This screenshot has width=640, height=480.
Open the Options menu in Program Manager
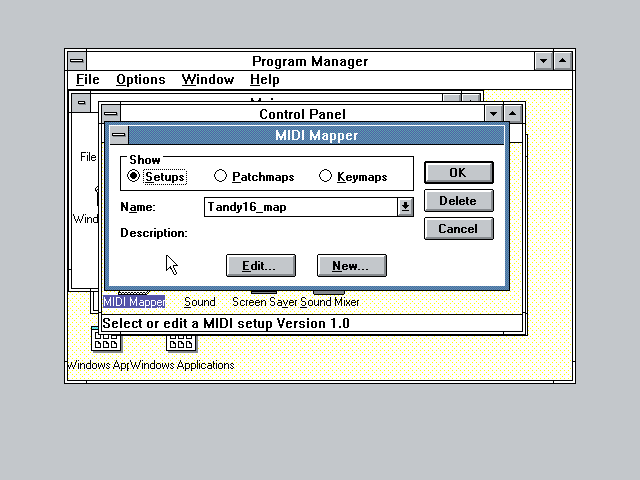click(141, 80)
